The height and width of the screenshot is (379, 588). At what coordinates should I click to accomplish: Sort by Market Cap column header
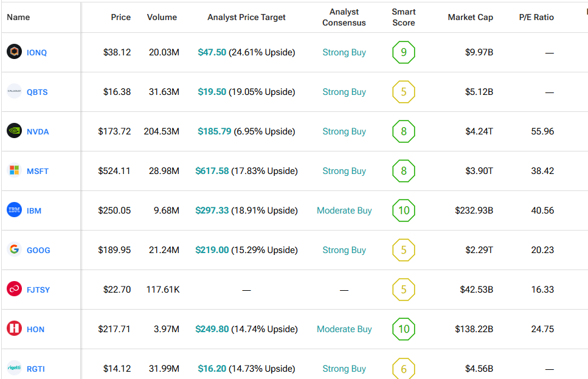click(x=470, y=17)
